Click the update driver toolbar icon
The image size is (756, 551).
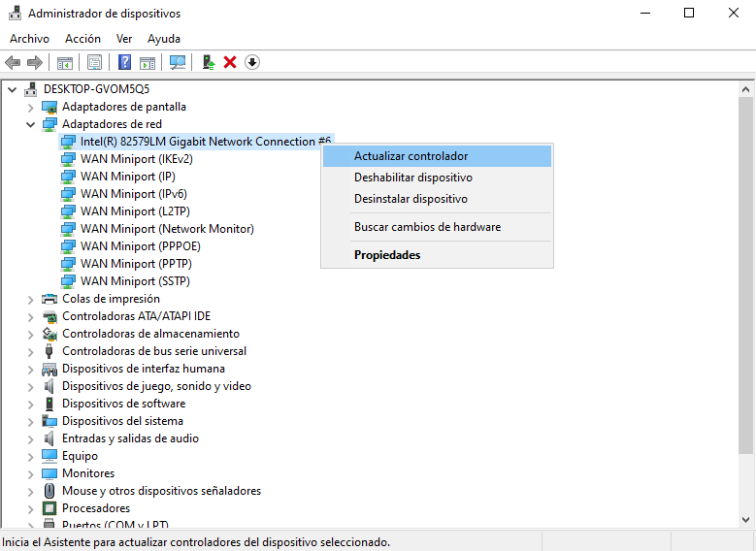[209, 62]
